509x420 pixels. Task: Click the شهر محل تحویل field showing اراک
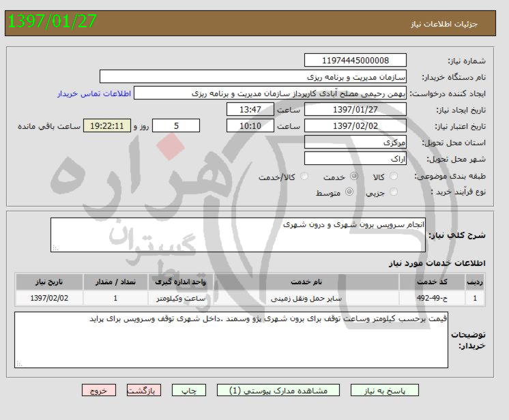coord(355,158)
